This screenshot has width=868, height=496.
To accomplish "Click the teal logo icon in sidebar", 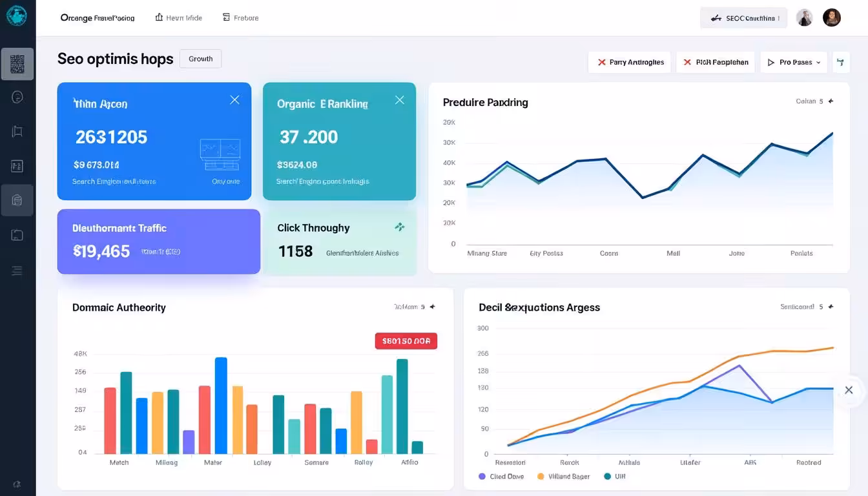I will 17,16.
